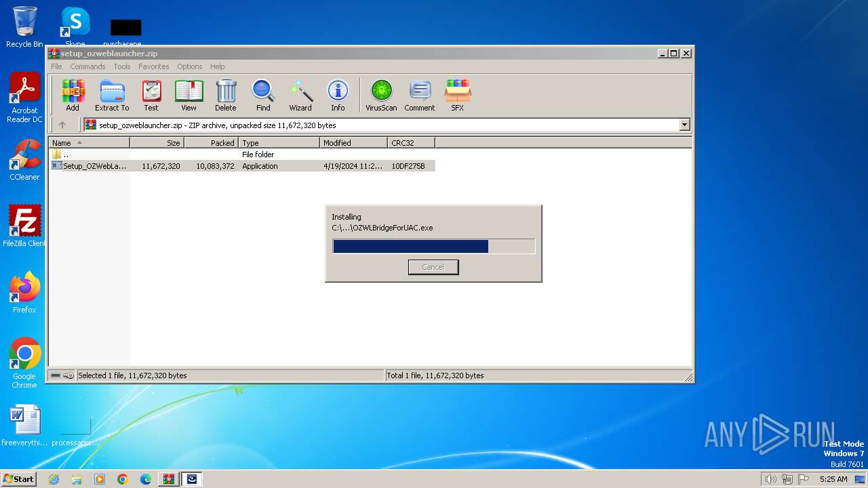
Task: Click the packed size value 10,083,372
Action: click(215, 166)
